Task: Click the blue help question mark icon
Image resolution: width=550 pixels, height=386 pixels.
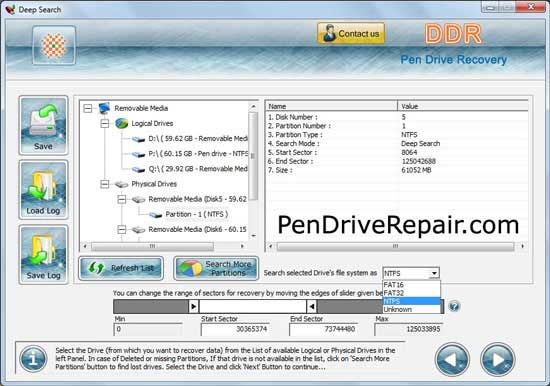Action: click(454, 306)
